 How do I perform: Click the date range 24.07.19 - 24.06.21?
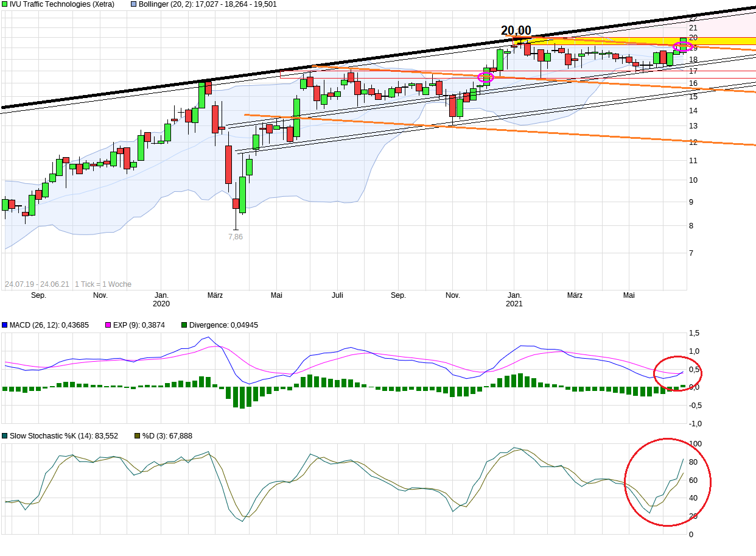coord(37,284)
